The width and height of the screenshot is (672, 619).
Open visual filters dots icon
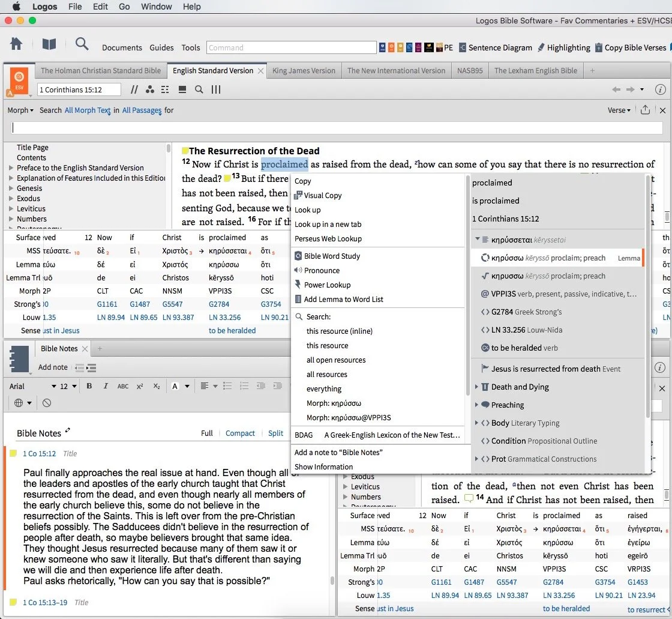[x=149, y=89]
